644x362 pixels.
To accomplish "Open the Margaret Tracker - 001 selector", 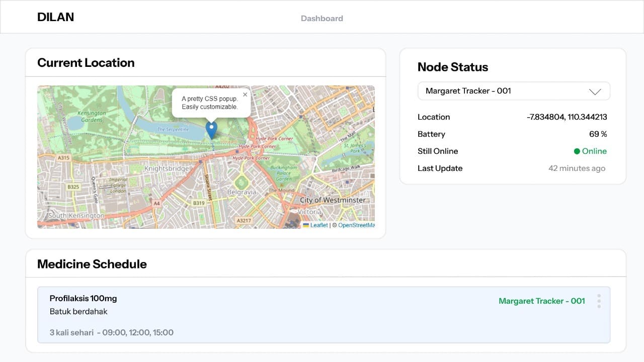I will 513,91.
